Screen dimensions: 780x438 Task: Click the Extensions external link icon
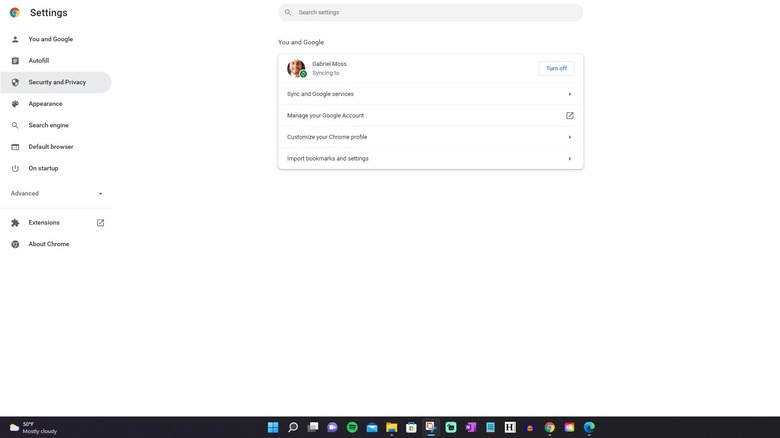pyautogui.click(x=100, y=222)
